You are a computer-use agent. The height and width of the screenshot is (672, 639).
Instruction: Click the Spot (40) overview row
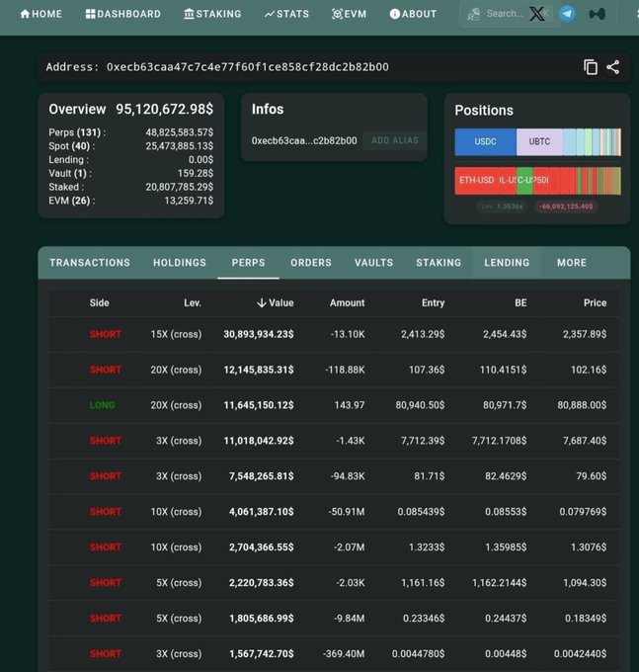tap(130, 146)
